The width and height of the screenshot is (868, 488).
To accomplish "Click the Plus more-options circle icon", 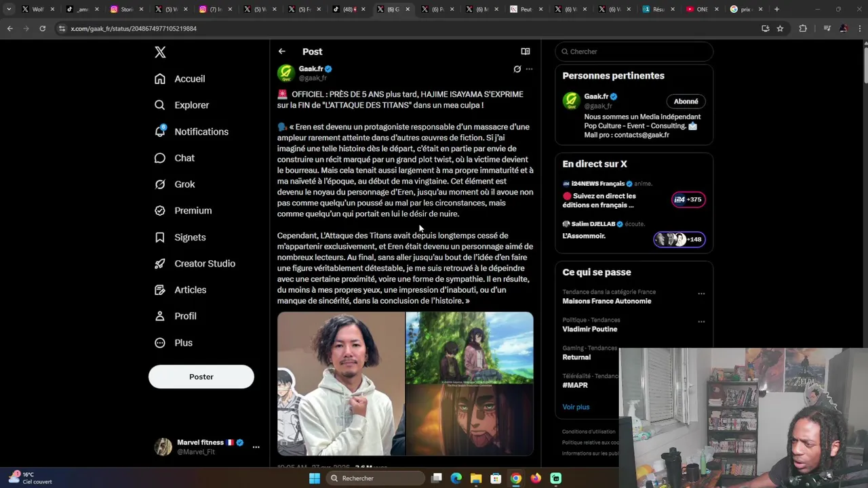I will (x=160, y=343).
